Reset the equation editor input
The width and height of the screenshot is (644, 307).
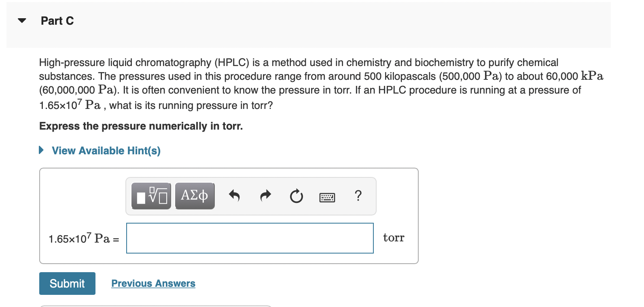296,196
